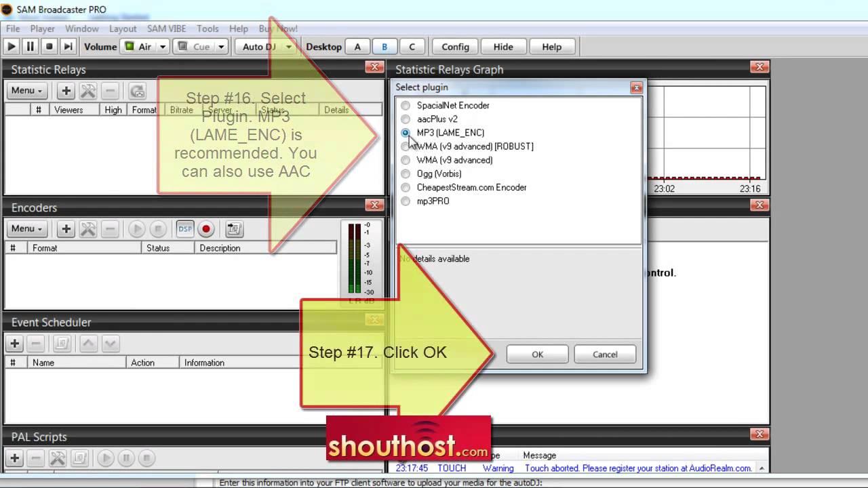Move event up in Event Scheduler
Screen dimensions: 868x488
(88, 343)
